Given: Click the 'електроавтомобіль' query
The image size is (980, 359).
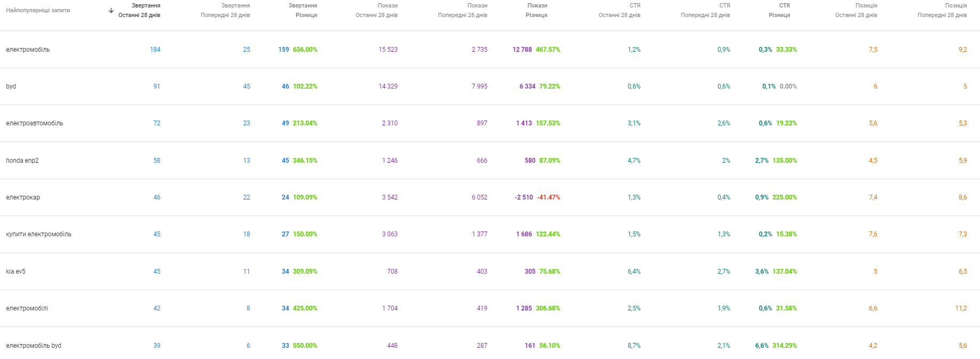Looking at the screenshot, I should (35, 123).
